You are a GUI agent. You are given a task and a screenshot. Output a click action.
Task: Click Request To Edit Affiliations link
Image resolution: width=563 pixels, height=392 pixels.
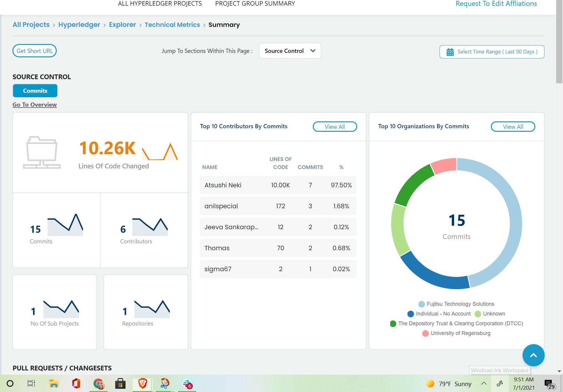(496, 4)
